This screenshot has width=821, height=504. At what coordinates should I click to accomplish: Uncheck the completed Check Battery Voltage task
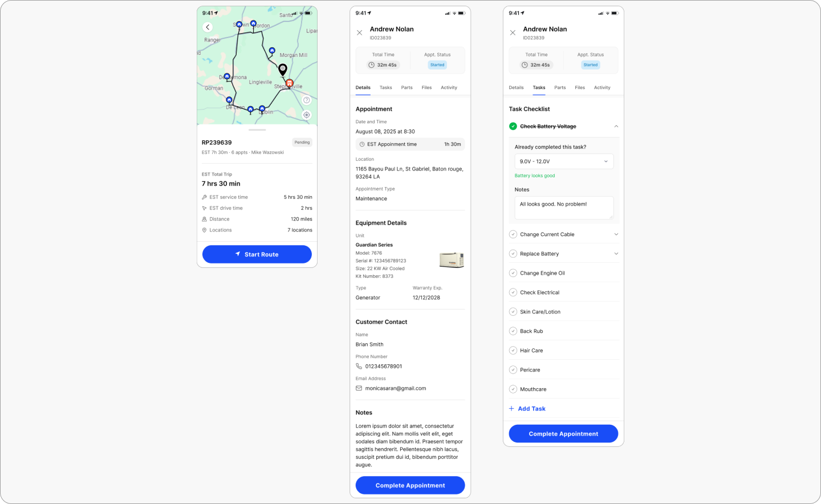513,127
